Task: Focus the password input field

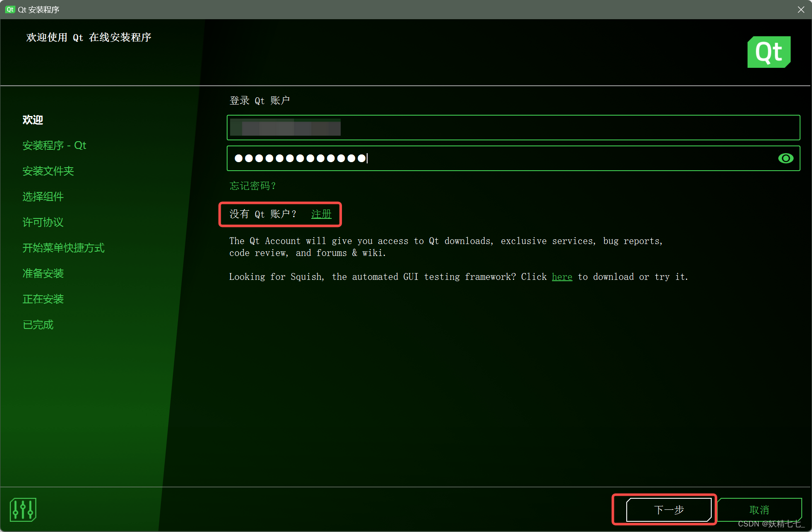Action: 513,158
